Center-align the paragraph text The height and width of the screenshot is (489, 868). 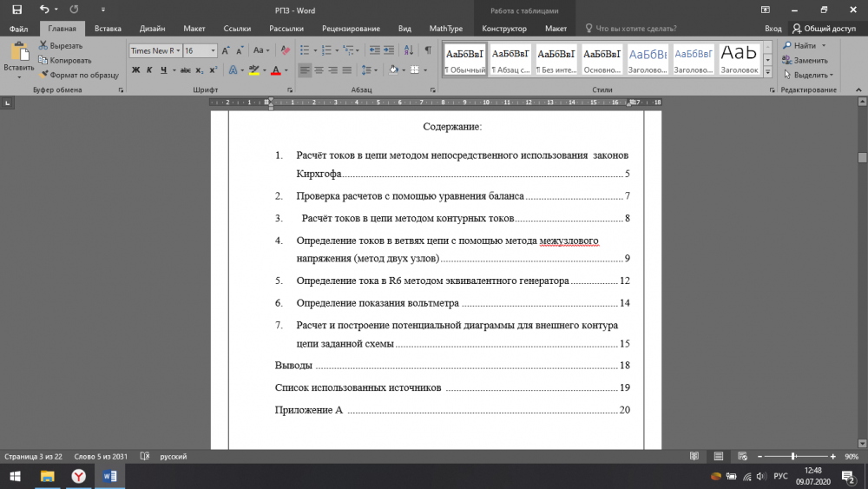[319, 69]
